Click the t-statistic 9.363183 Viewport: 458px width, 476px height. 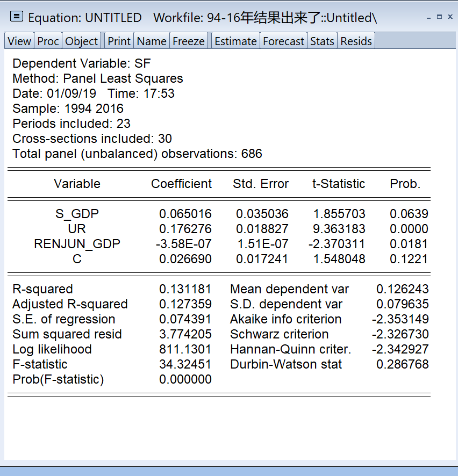pyautogui.click(x=339, y=229)
